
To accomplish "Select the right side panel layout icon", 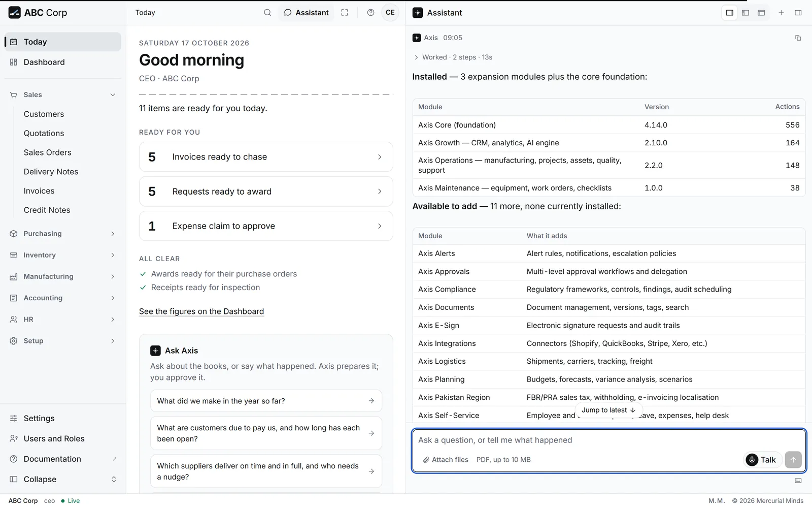I will 730,13.
